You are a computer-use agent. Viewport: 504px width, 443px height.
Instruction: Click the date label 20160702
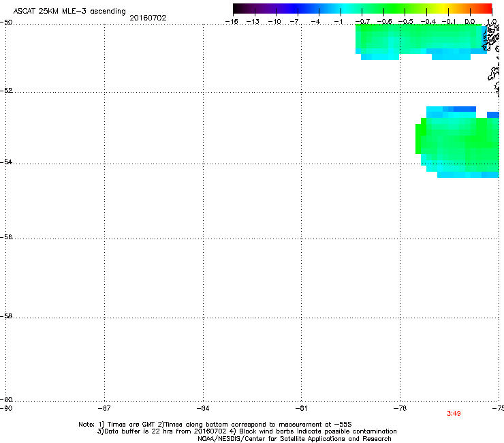[x=148, y=18]
